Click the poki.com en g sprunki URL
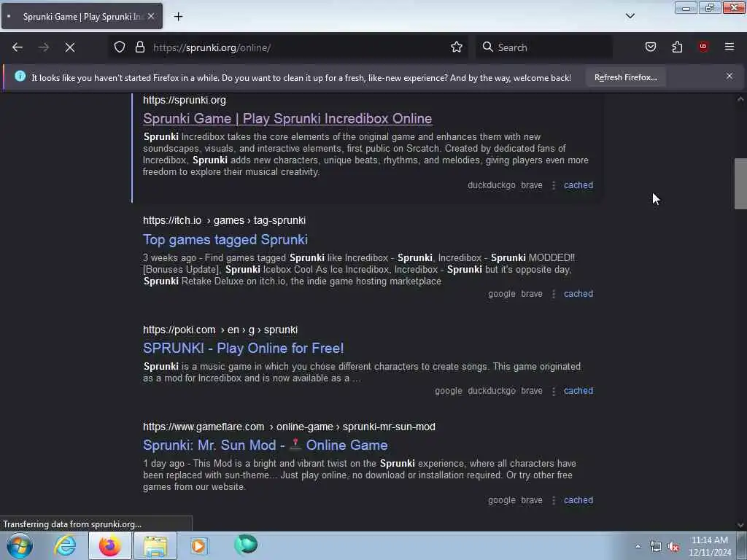The height and width of the screenshot is (560, 747). [220, 330]
